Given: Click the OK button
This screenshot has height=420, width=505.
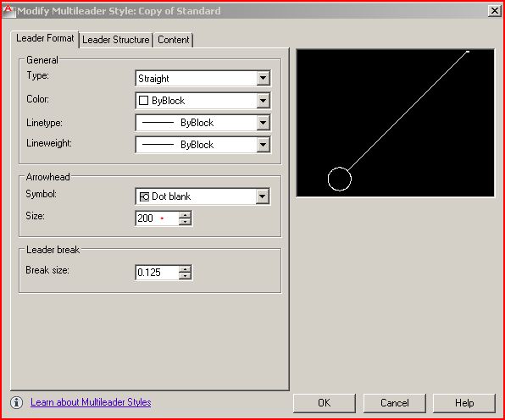Looking at the screenshot, I should pyautogui.click(x=324, y=403).
